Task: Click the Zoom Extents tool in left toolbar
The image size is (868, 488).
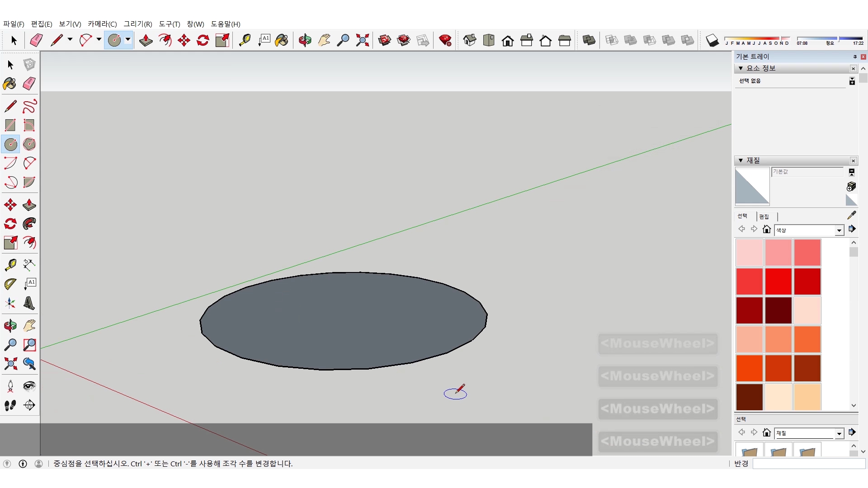Action: [x=10, y=364]
